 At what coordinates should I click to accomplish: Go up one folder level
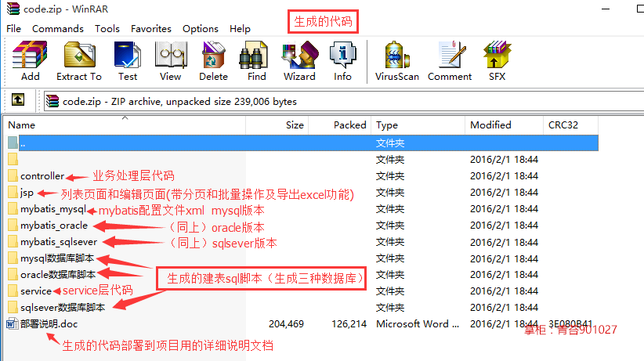click(x=18, y=99)
